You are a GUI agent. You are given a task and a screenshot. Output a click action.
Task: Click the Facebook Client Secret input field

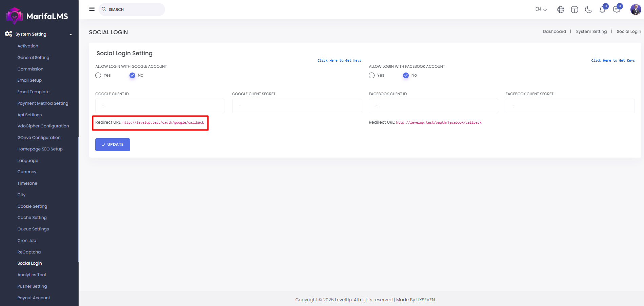point(570,106)
